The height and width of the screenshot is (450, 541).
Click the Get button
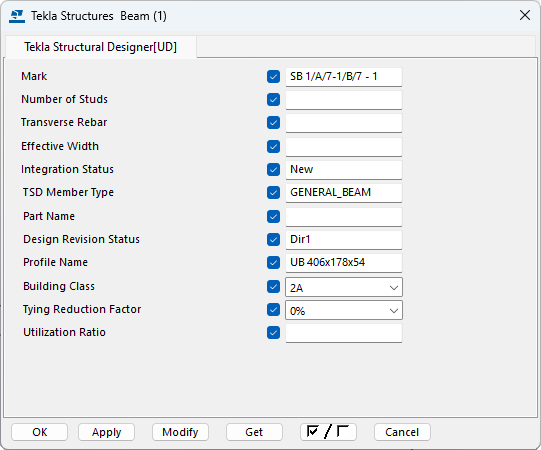coord(254,432)
